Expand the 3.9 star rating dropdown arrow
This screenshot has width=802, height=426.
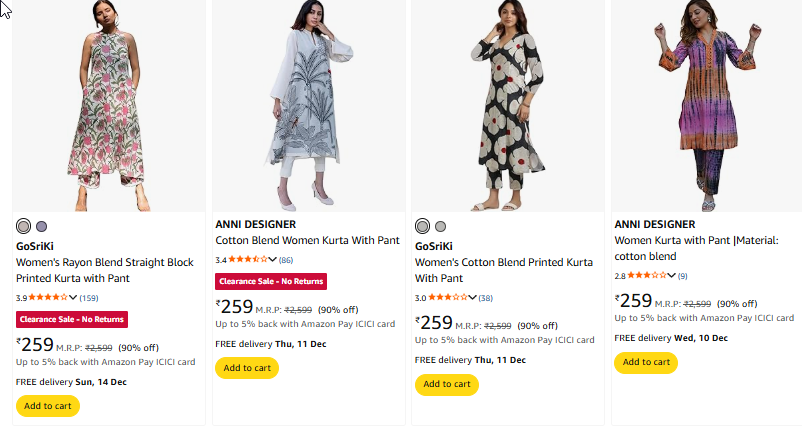pos(73,298)
